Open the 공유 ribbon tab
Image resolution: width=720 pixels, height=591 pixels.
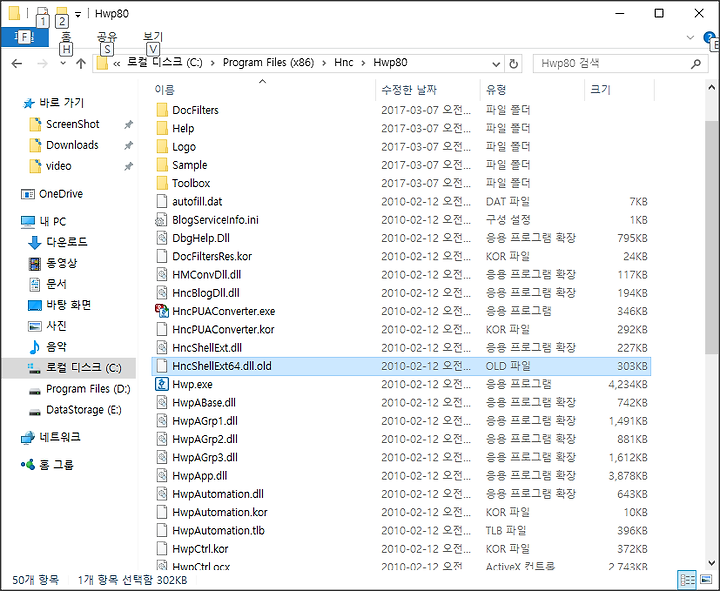pyautogui.click(x=107, y=37)
